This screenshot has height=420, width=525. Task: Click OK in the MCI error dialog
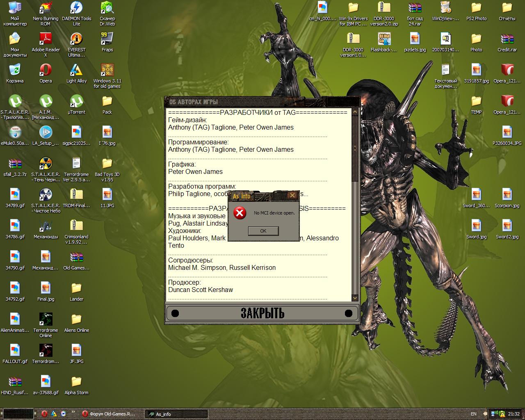(263, 231)
